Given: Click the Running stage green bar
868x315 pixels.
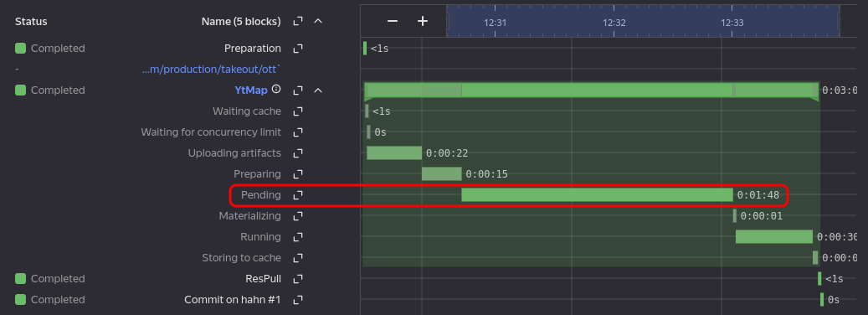Looking at the screenshot, I should (774, 237).
